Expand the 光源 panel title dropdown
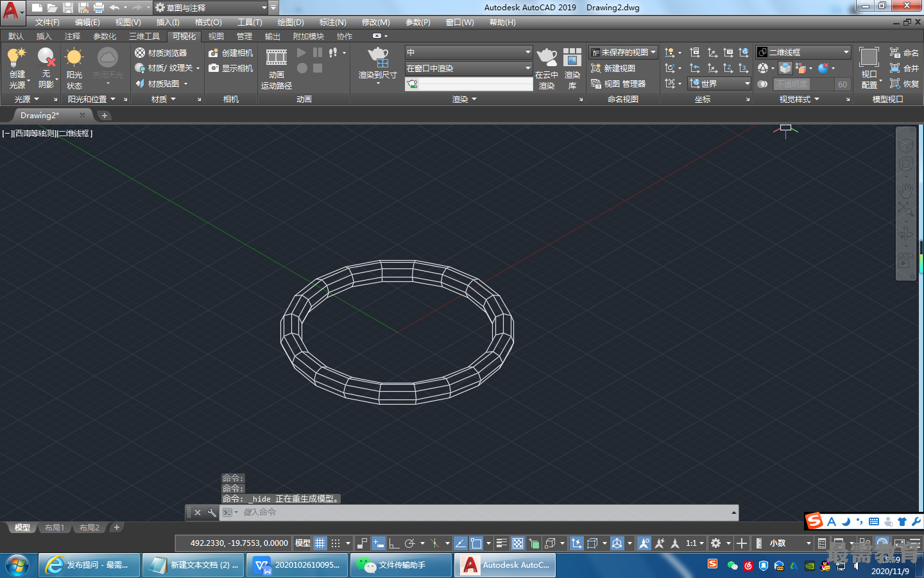The height and width of the screenshot is (578, 924). pyautogui.click(x=27, y=100)
